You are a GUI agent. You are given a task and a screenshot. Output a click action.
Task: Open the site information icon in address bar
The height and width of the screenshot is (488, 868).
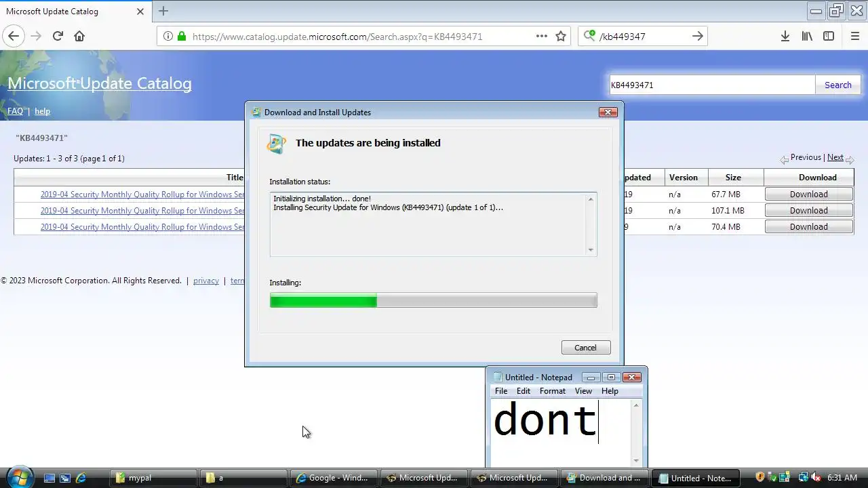pos(167,37)
